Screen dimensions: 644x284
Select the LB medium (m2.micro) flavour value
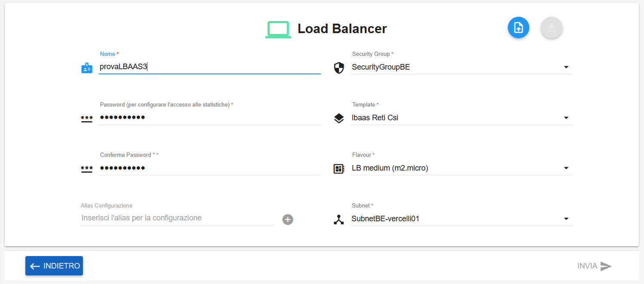point(390,168)
